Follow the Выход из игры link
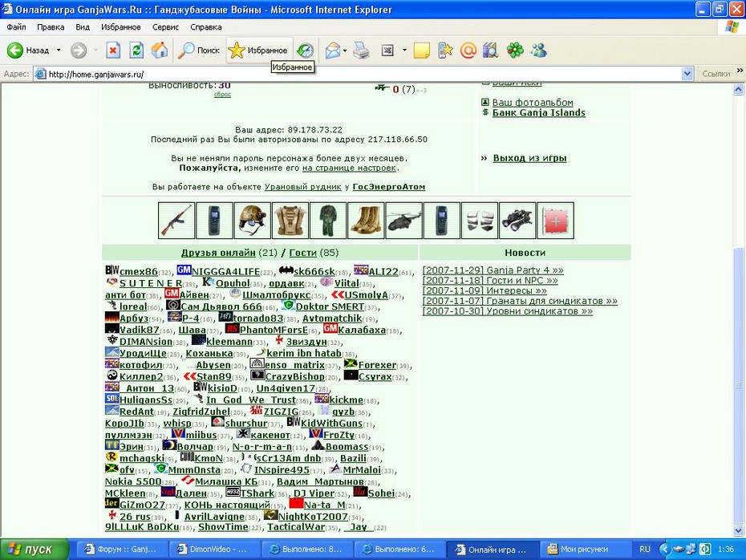This screenshot has width=746, height=560. [x=529, y=158]
